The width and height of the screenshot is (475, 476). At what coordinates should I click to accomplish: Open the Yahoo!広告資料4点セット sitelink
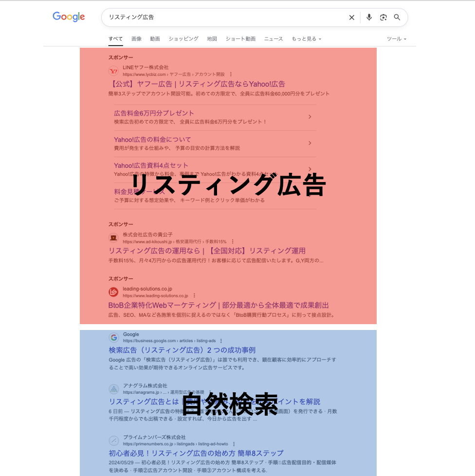click(x=151, y=165)
